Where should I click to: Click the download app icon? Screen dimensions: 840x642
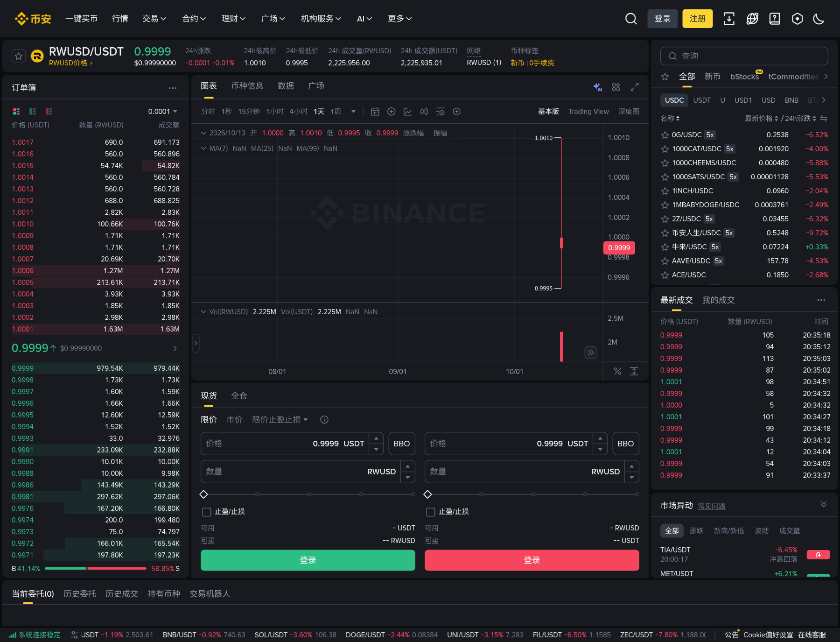729,19
